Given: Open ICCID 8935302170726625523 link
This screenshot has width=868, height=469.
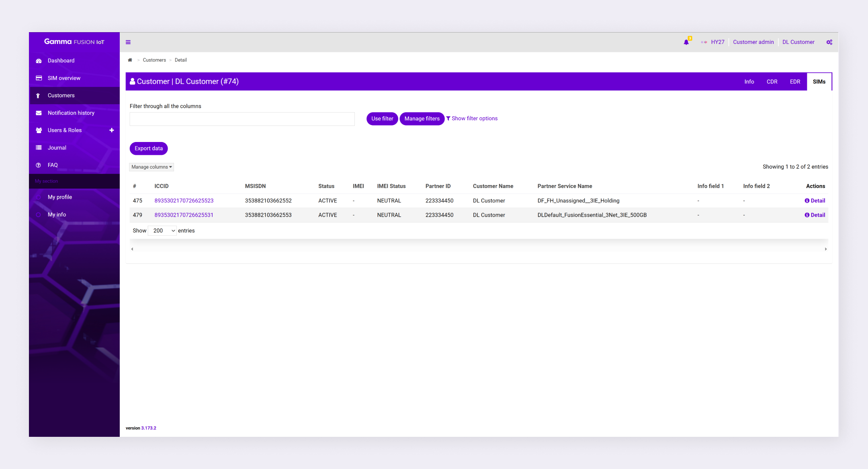Looking at the screenshot, I should click(184, 201).
